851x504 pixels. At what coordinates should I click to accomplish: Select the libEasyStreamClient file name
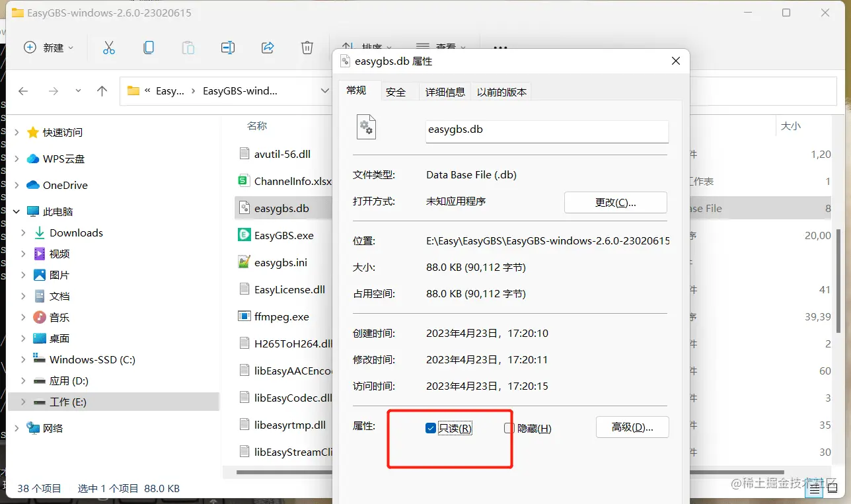click(293, 452)
